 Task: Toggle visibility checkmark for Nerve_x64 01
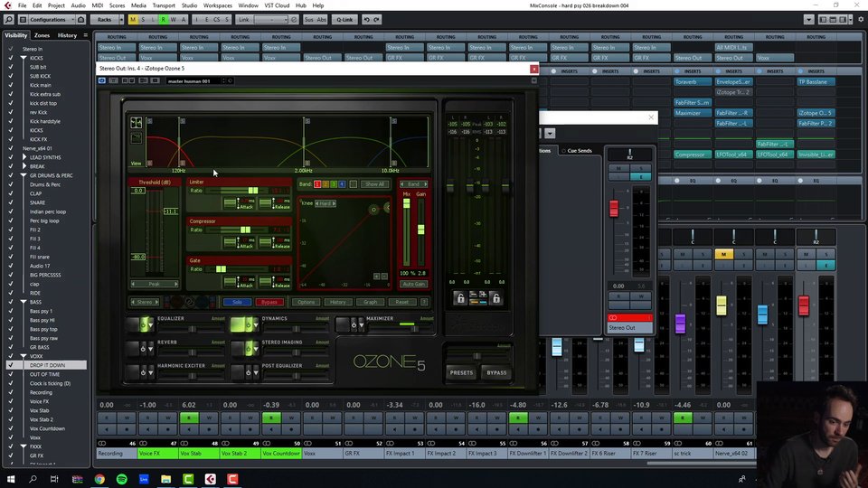pos(11,148)
